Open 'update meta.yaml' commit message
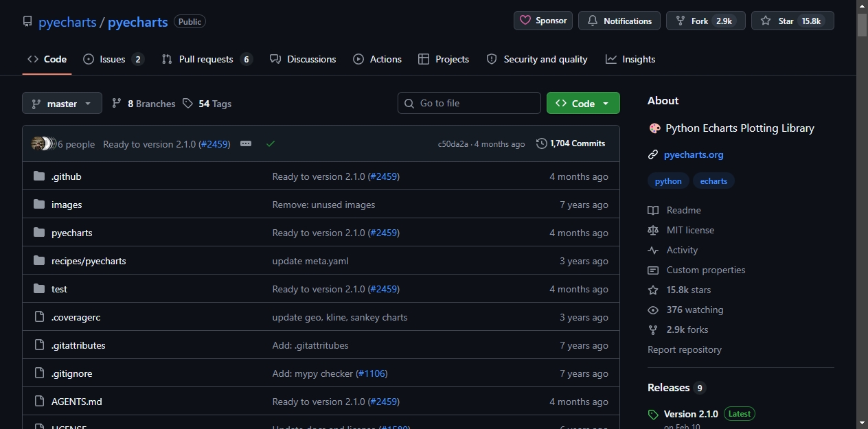The image size is (868, 429). [310, 261]
